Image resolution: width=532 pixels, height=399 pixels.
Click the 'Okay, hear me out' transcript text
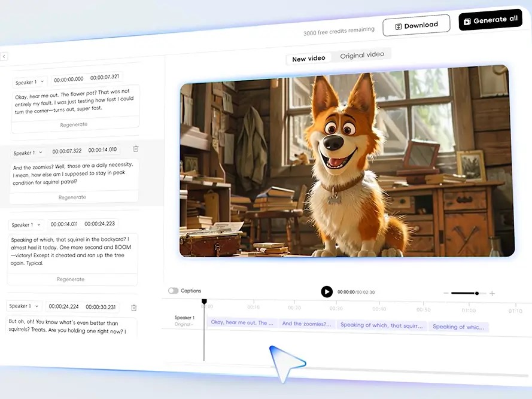pos(74,101)
